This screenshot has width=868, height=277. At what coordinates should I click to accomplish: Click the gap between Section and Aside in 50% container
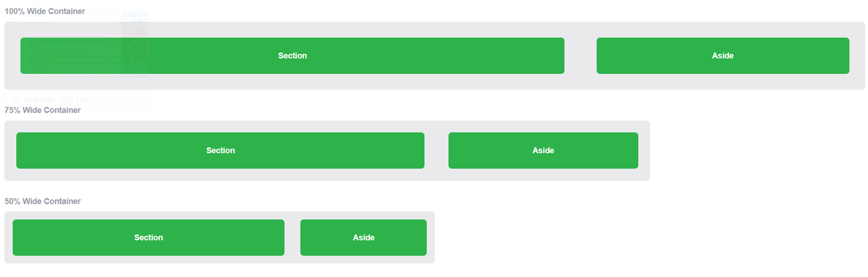[x=292, y=237]
